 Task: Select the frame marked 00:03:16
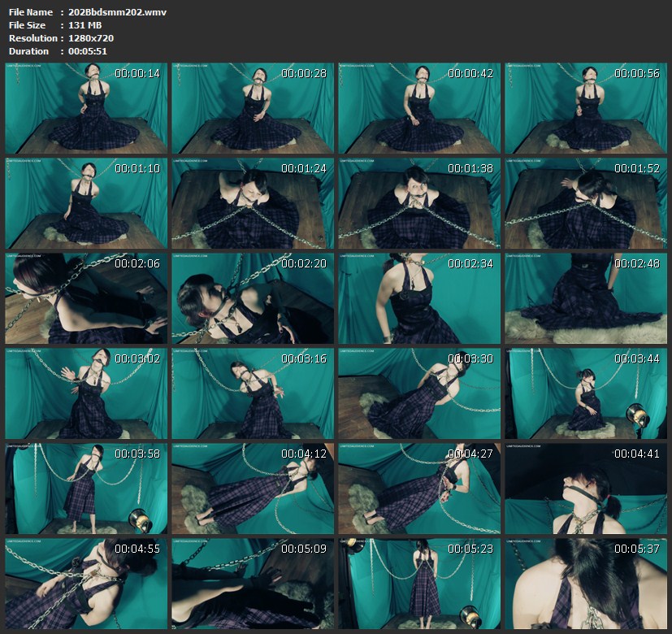point(253,393)
